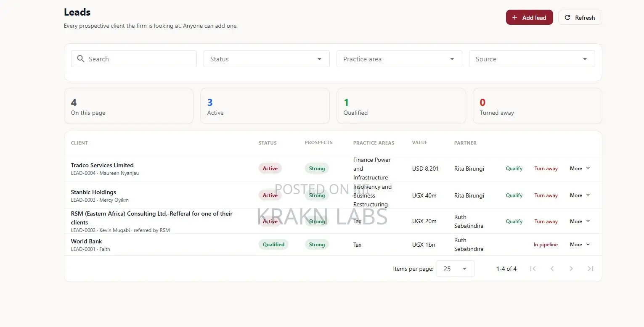
Task: Click In pipeline for World Bank
Action: coord(546,245)
